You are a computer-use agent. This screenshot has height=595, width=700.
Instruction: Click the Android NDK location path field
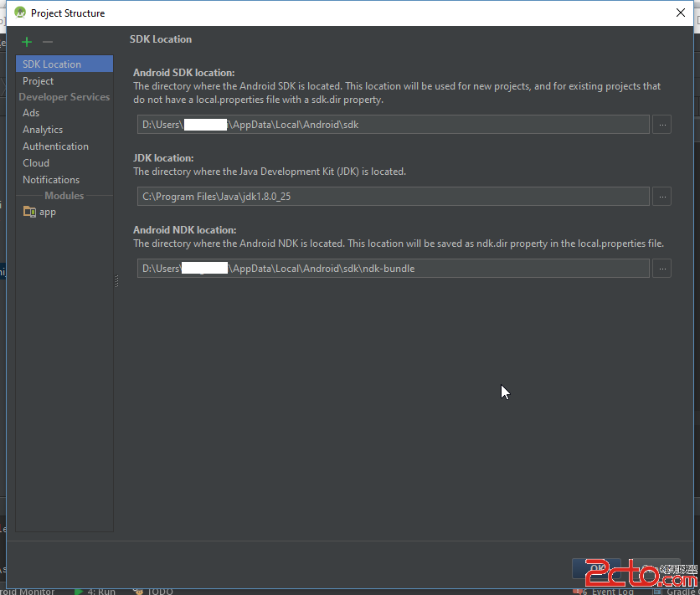[x=393, y=269]
